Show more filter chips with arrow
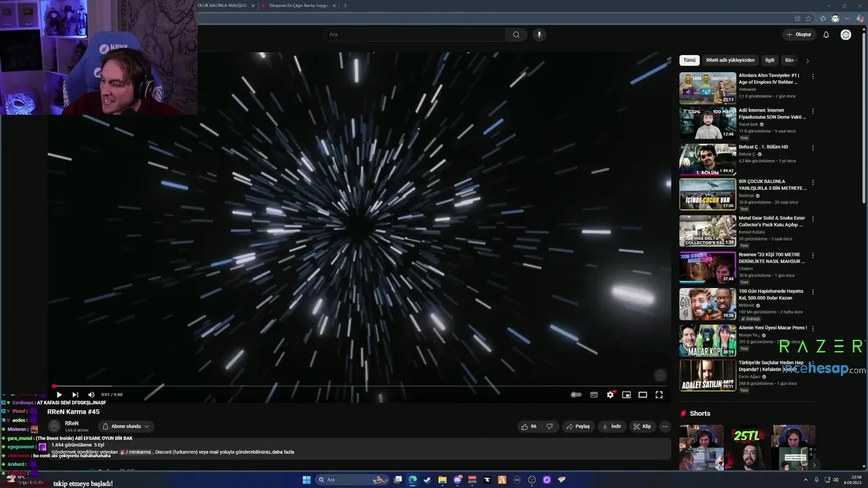Viewport: 868px width, 488px height. click(x=807, y=60)
